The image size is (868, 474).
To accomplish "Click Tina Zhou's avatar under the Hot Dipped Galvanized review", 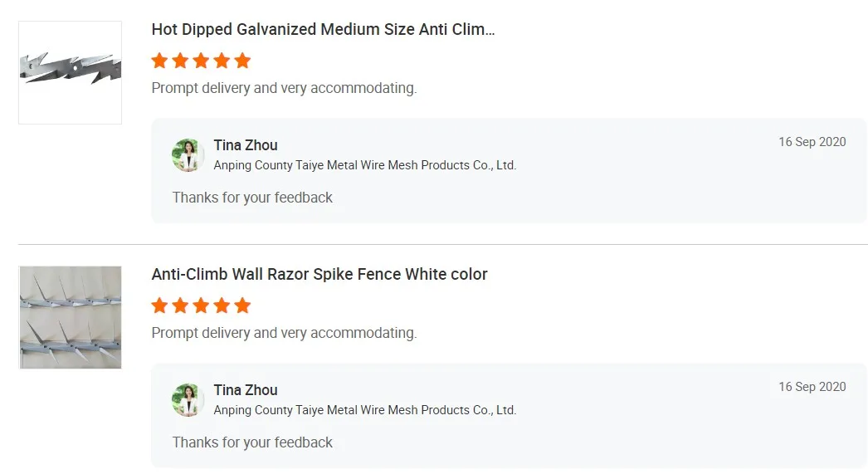I will [x=188, y=155].
